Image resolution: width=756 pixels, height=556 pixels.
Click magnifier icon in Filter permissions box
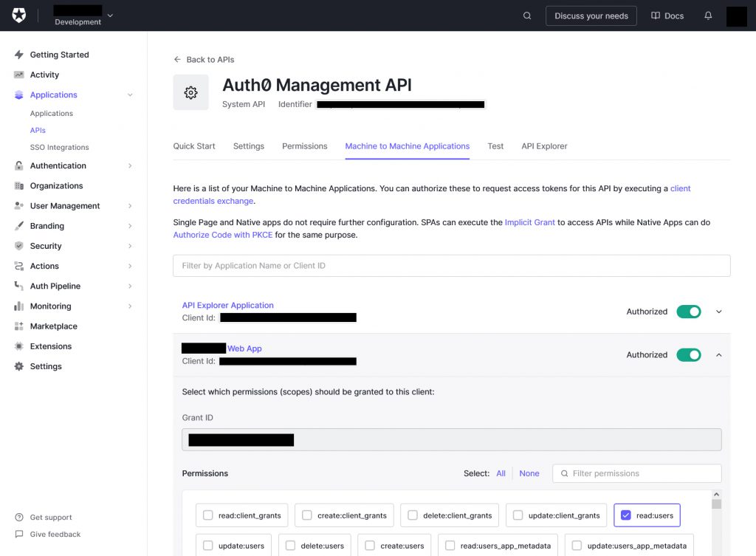tap(564, 473)
